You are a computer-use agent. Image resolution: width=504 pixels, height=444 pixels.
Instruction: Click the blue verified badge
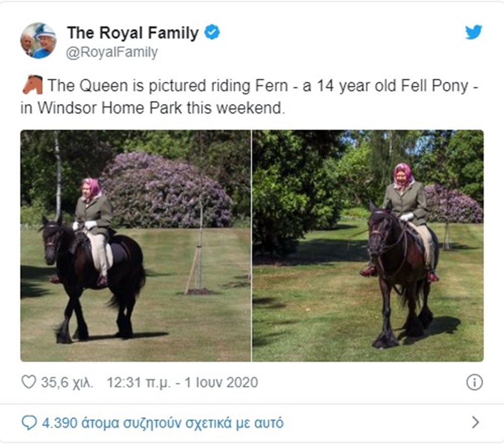coord(212,33)
